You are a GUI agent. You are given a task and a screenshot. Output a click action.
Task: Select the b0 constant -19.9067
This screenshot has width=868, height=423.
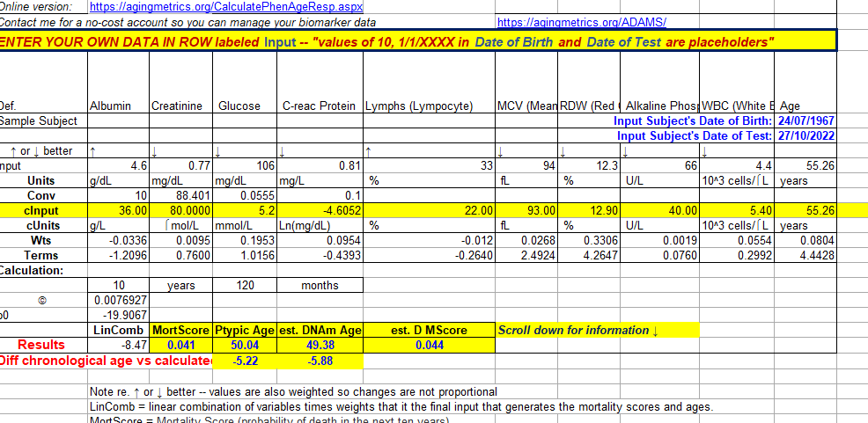click(119, 315)
